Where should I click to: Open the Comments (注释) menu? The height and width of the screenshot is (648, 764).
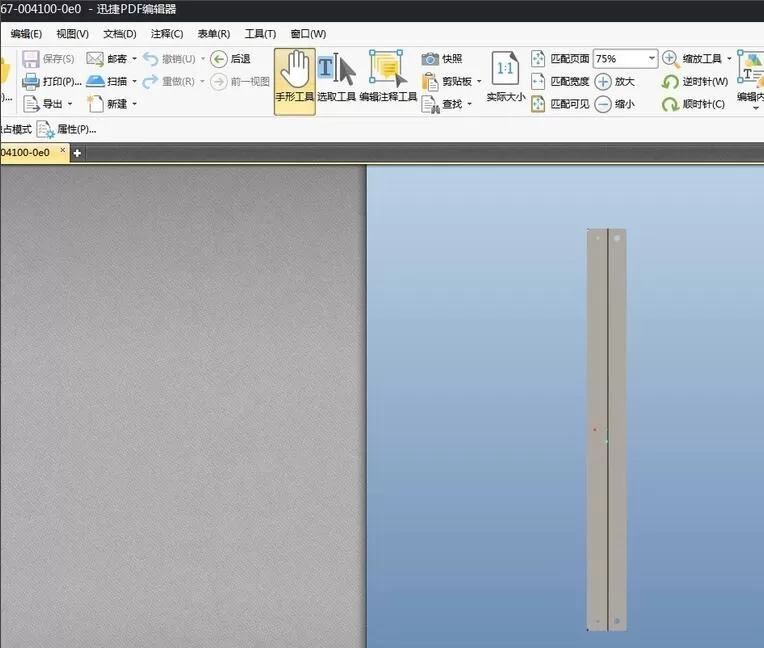[167, 34]
